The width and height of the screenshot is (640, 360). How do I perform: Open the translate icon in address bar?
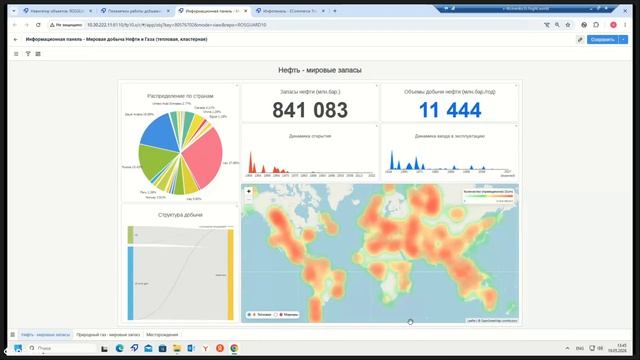coord(547,25)
